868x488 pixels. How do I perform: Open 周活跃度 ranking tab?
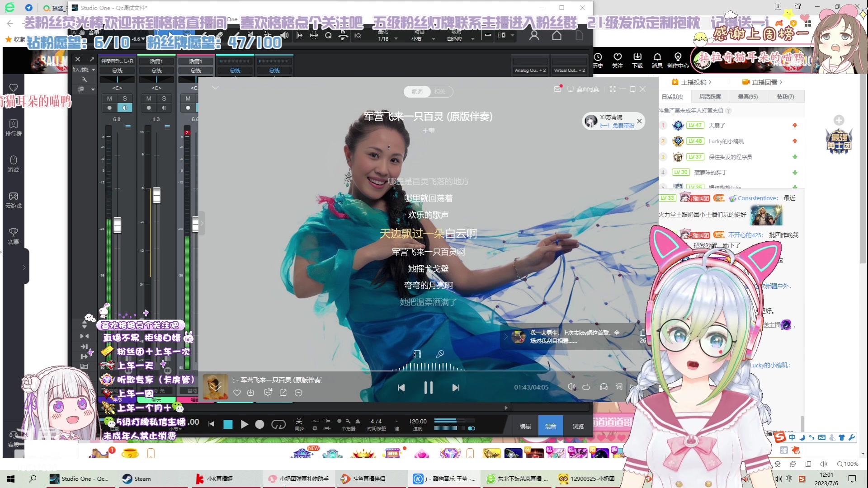pyautogui.click(x=710, y=96)
